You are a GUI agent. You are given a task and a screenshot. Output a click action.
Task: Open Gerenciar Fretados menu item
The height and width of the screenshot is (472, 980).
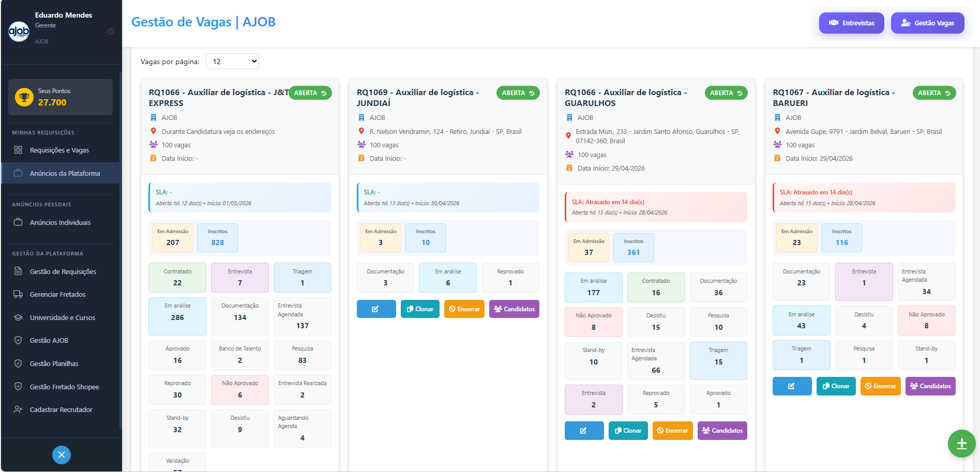click(61, 294)
